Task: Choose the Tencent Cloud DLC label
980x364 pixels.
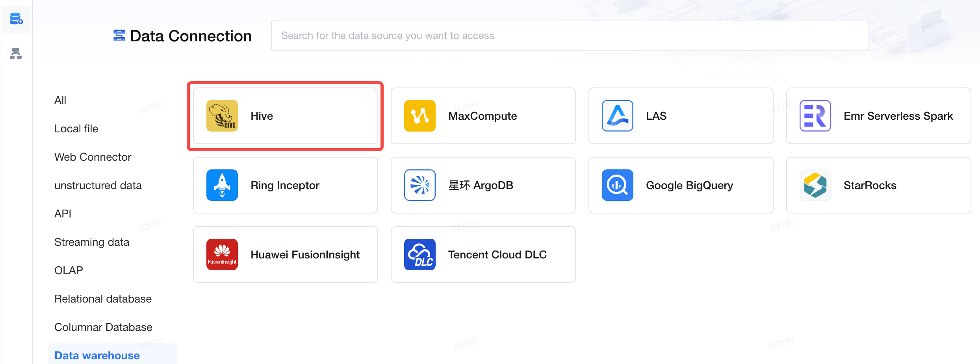Action: [497, 254]
